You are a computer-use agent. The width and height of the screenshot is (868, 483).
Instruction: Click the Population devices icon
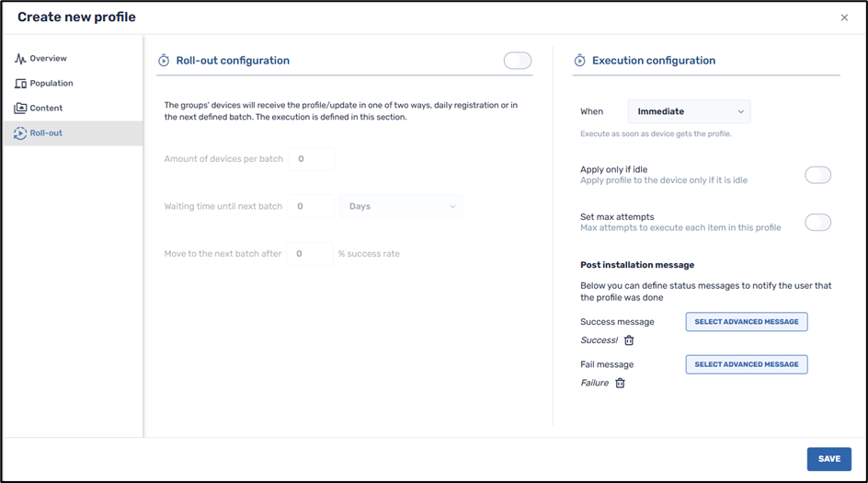coord(20,84)
